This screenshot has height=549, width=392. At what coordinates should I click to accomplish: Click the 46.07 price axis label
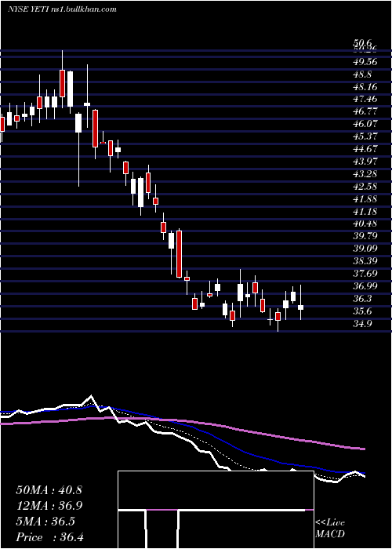[x=365, y=124]
